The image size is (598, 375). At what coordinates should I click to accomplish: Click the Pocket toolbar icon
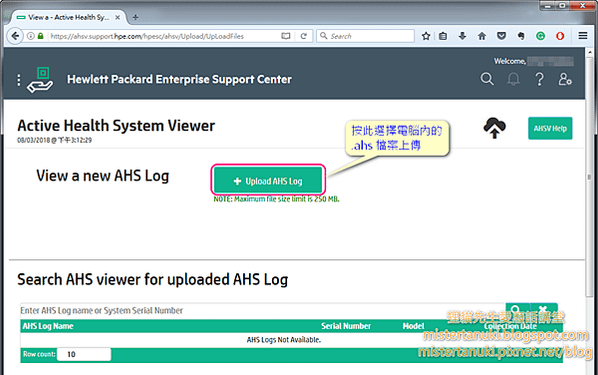click(502, 36)
